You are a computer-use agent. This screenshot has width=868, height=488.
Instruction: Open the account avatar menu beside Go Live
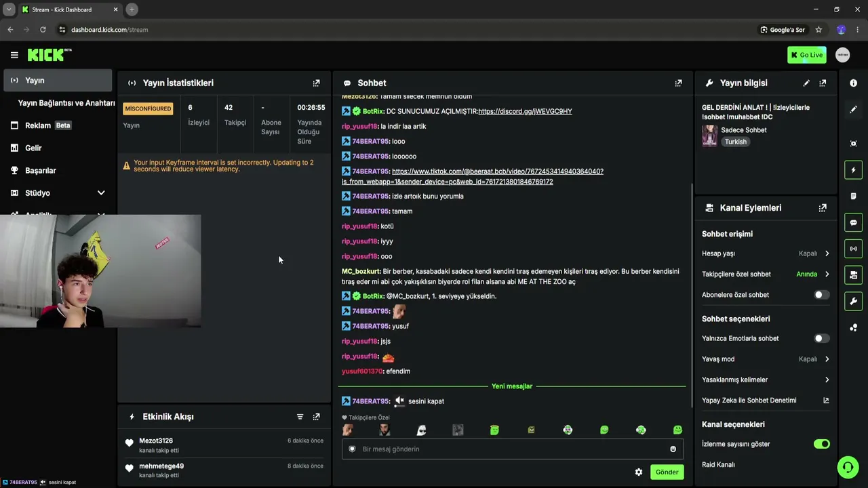[x=842, y=55]
